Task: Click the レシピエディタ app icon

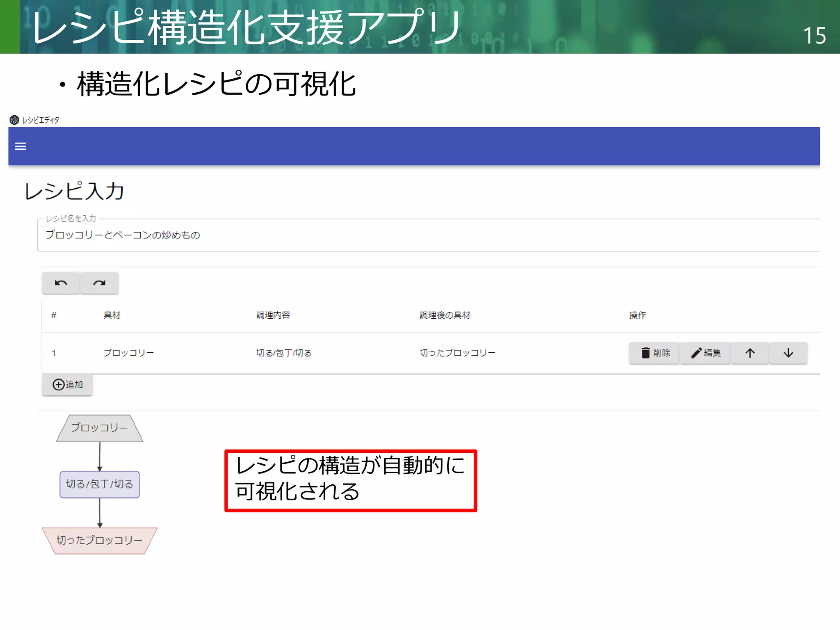Action: pyautogui.click(x=14, y=120)
